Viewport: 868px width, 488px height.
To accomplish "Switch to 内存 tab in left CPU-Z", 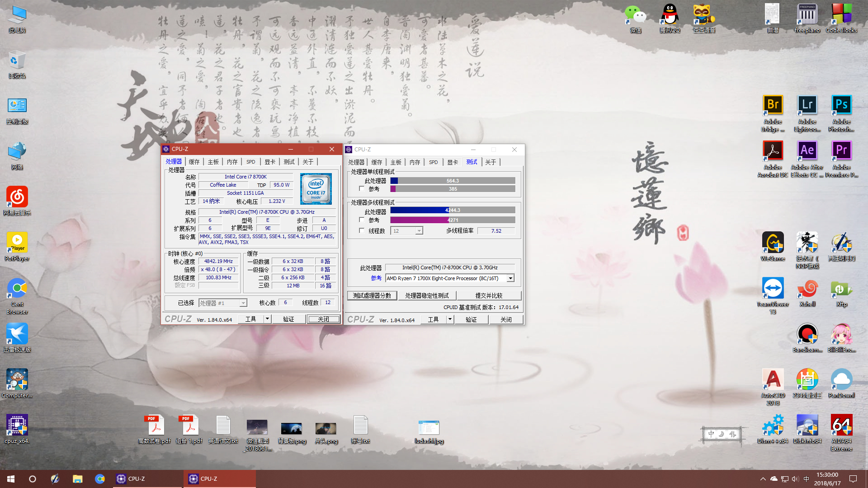I will [x=232, y=162].
